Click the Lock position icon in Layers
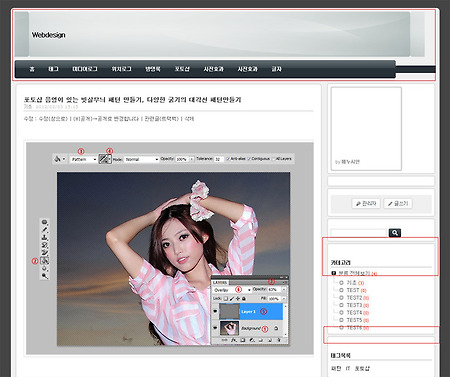450x377 pixels. click(x=238, y=298)
